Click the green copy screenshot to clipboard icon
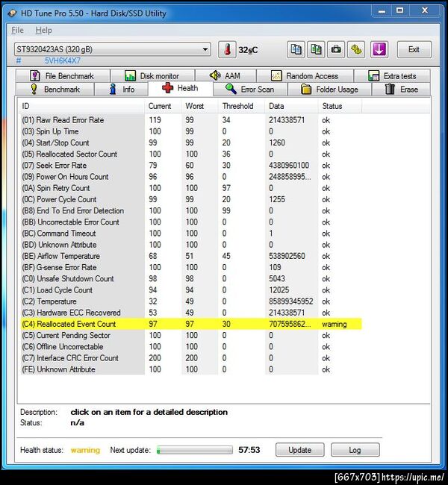 pyautogui.click(x=316, y=49)
